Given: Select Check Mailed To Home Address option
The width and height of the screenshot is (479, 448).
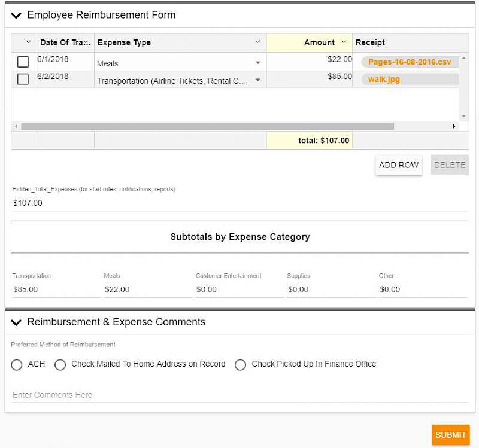Looking at the screenshot, I should point(60,364).
